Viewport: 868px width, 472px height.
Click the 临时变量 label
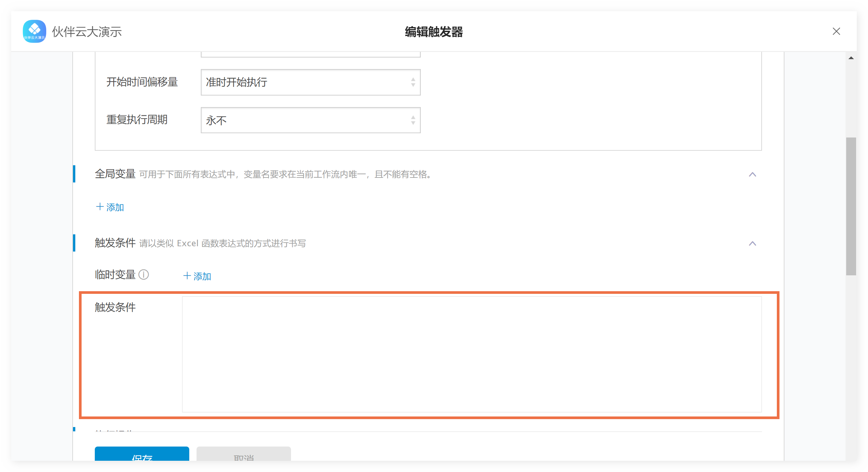tap(115, 275)
